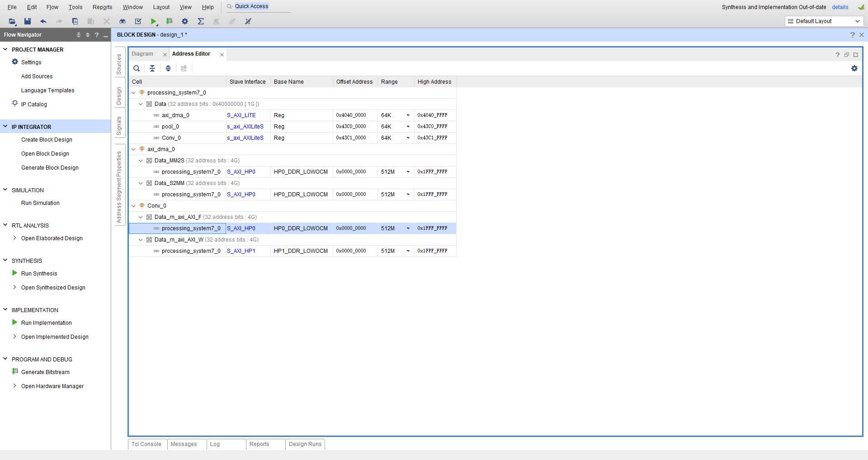Collapse axi_dma_0 top-level tree node
The height and width of the screenshot is (460, 868).
pyautogui.click(x=133, y=149)
